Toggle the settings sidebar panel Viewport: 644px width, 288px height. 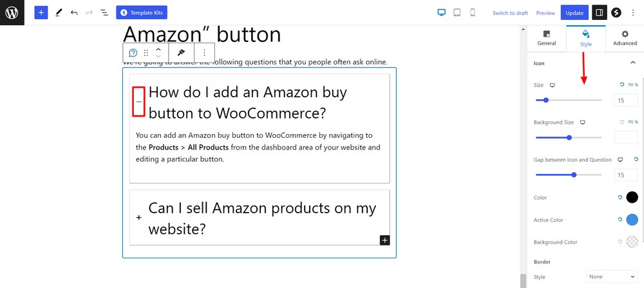(x=599, y=12)
